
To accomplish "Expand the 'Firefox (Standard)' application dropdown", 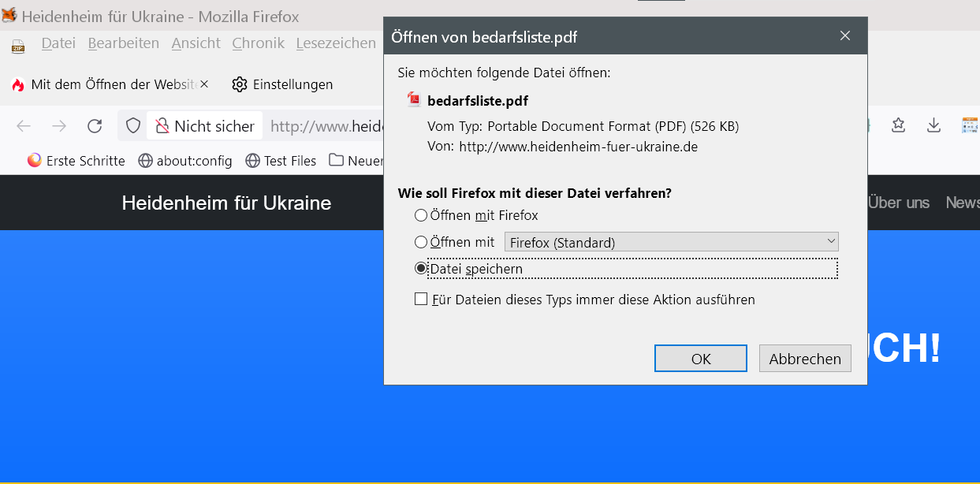I will point(671,242).
